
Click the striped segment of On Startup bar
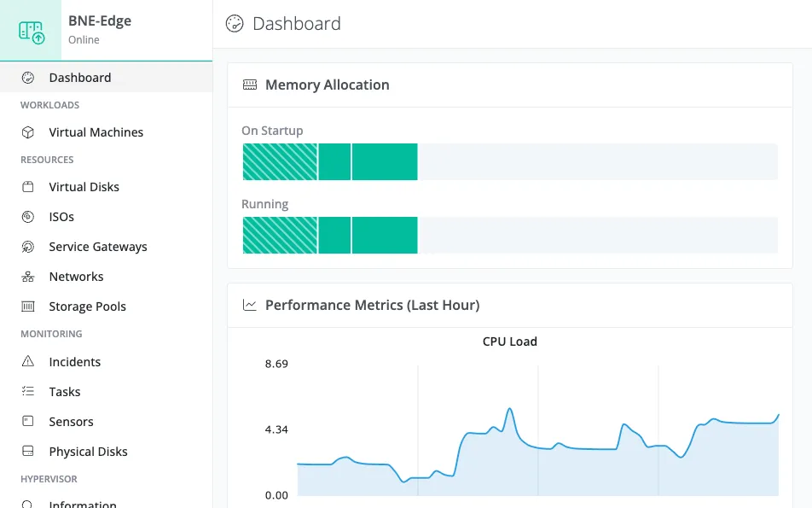click(280, 161)
